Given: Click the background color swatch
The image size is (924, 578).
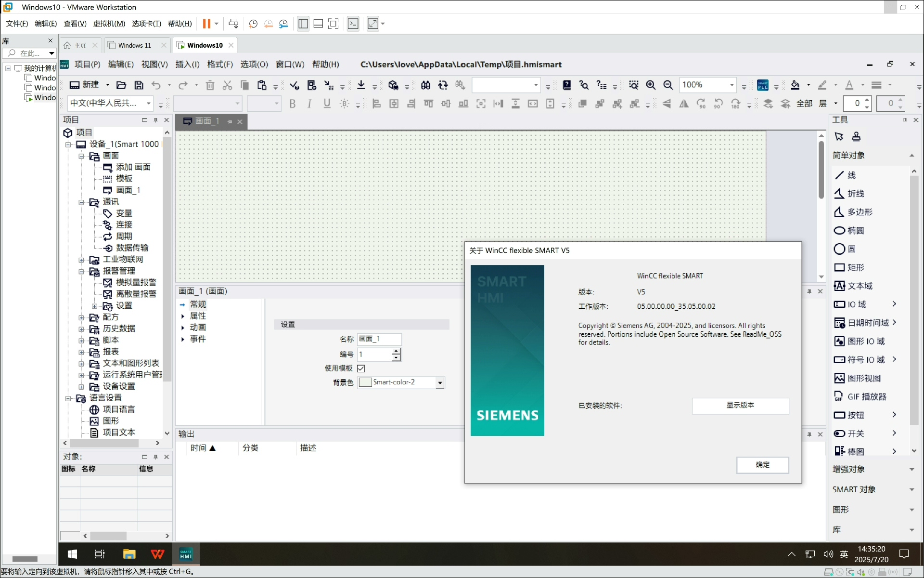Looking at the screenshot, I should tap(365, 382).
